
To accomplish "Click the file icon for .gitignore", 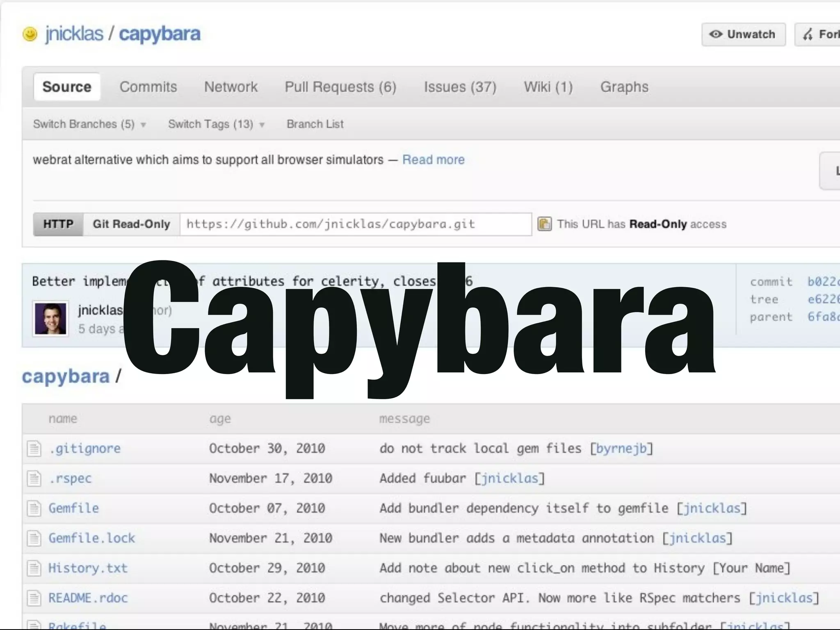I will (34, 448).
